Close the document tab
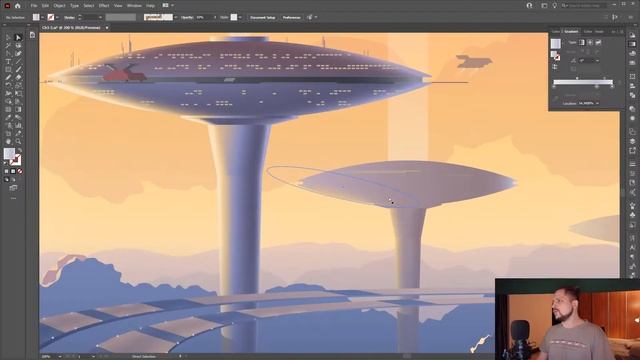 107,28
